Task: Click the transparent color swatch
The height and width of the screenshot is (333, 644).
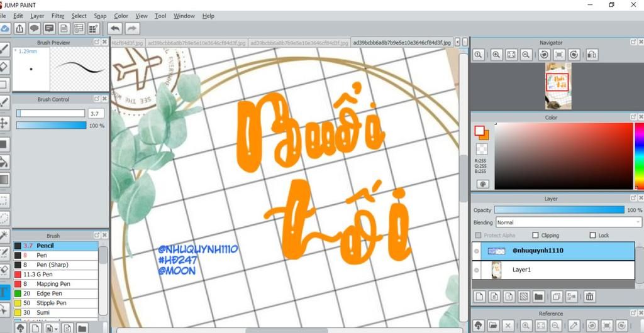Action: [x=482, y=149]
